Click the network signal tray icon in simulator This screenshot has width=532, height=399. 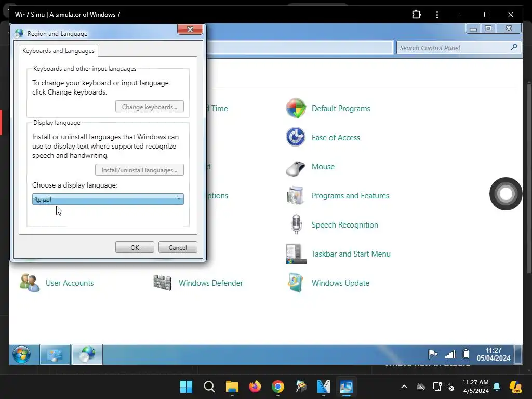(x=450, y=354)
